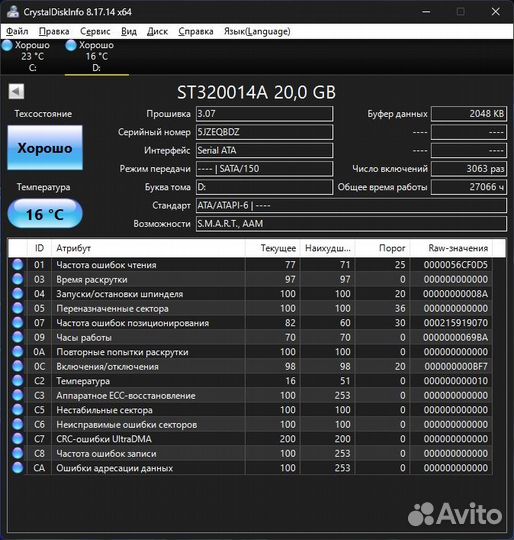Open the Сервис menu
514x540 pixels.
95,31
